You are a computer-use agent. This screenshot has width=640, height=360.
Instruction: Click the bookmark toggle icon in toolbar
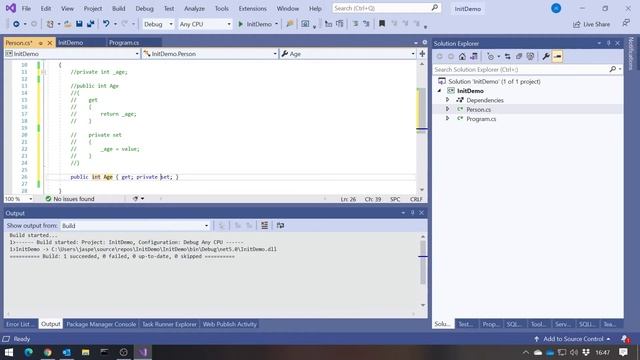click(x=382, y=24)
